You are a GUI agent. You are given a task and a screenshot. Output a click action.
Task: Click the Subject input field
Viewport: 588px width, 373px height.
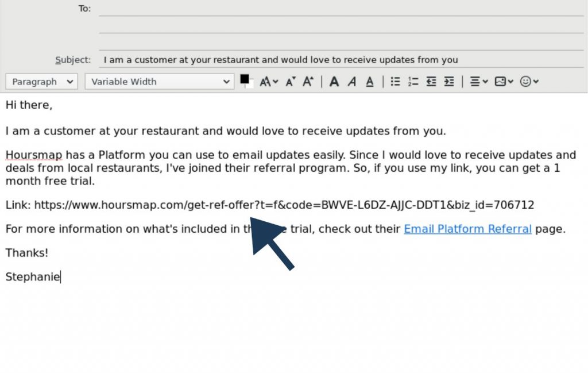(341, 60)
